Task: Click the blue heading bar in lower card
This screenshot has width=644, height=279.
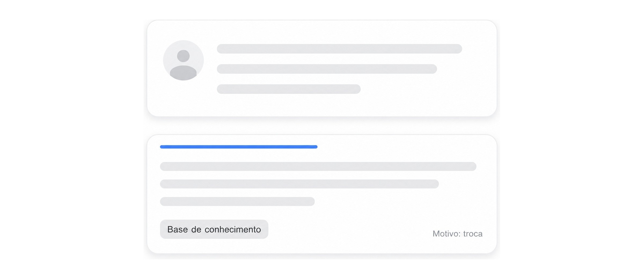Action: click(239, 147)
